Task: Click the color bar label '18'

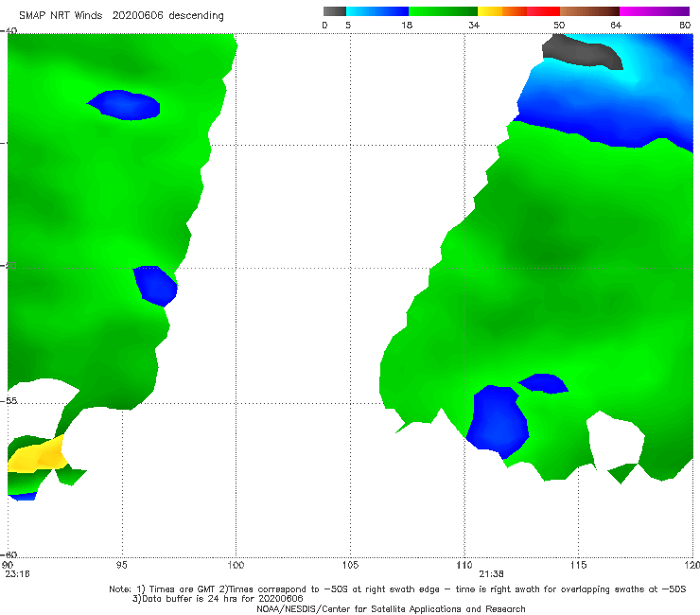Action: [407, 25]
